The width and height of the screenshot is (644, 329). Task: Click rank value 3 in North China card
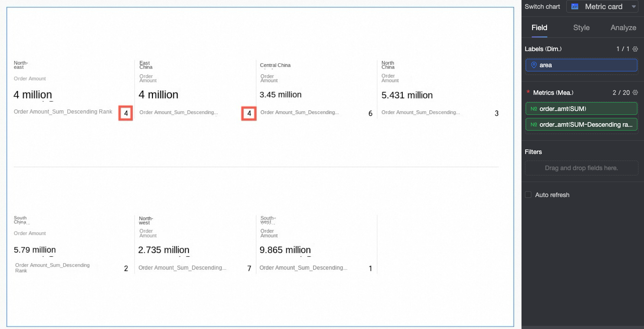click(x=496, y=113)
